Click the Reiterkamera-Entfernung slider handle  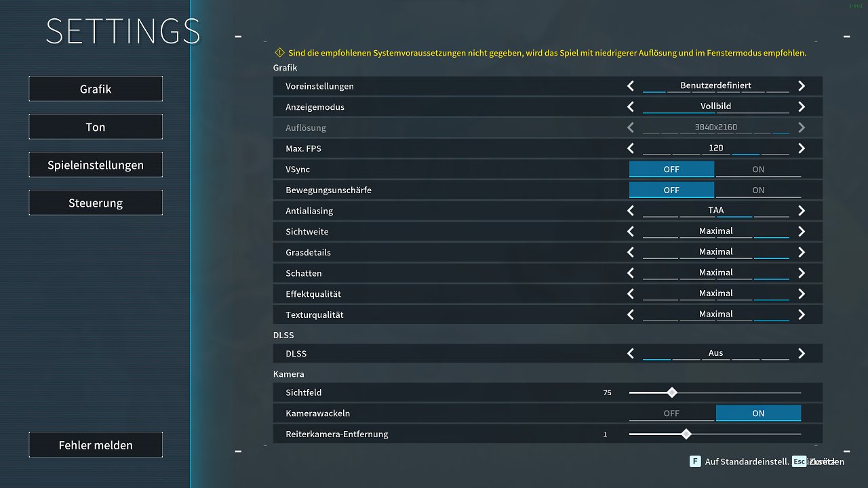click(x=686, y=434)
